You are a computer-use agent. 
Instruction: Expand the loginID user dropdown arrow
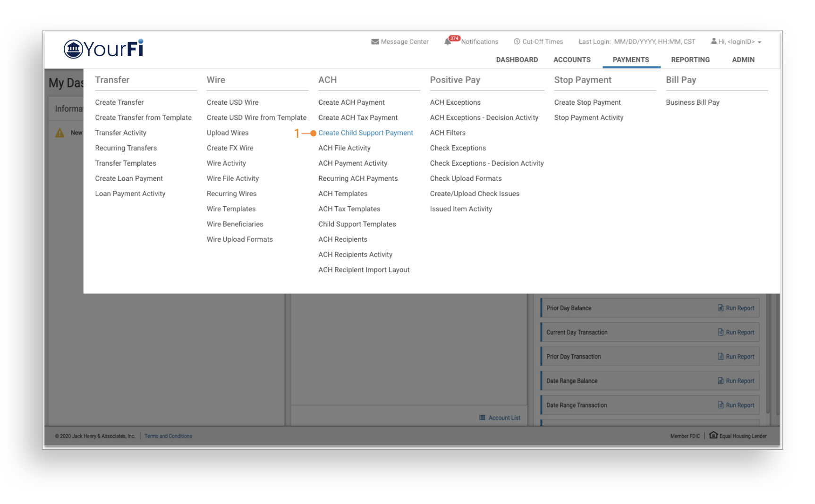(x=760, y=42)
